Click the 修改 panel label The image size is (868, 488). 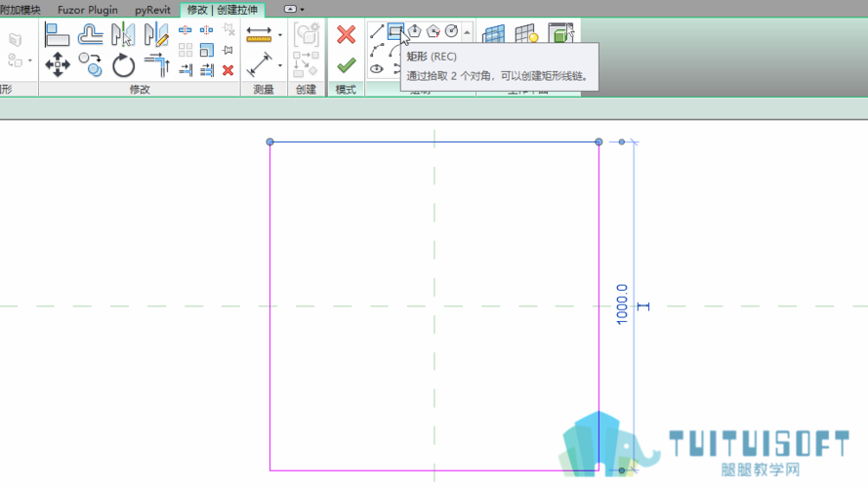pyautogui.click(x=140, y=89)
